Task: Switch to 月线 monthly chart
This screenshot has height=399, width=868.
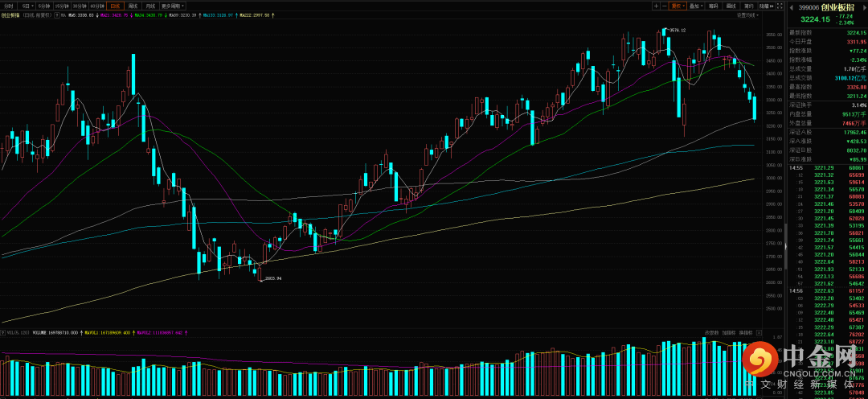Action: (x=150, y=6)
